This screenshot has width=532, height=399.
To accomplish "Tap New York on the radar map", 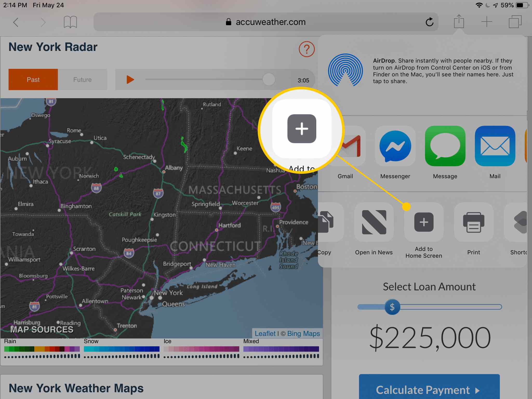I will tap(168, 293).
